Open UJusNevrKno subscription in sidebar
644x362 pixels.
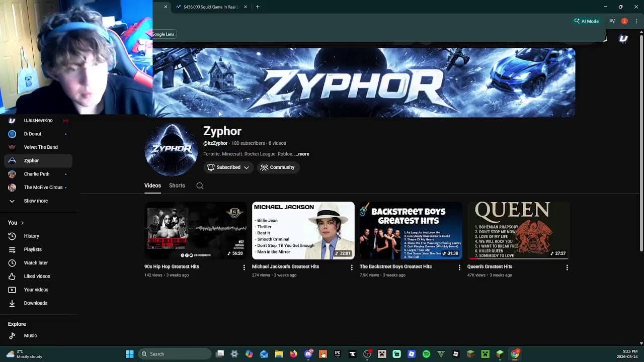click(38, 121)
